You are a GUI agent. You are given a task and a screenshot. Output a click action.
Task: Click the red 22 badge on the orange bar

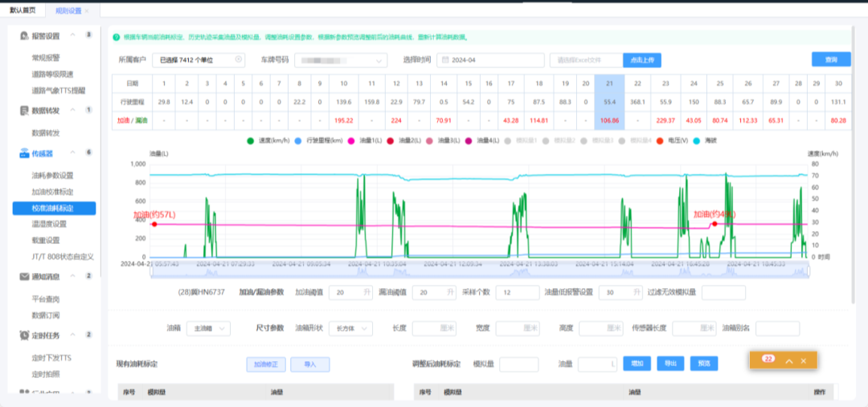pos(768,360)
